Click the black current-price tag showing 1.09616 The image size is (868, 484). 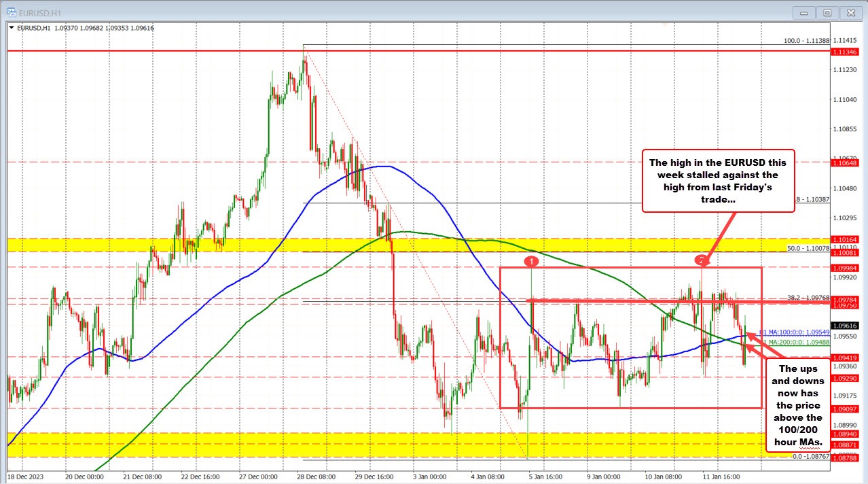point(846,325)
